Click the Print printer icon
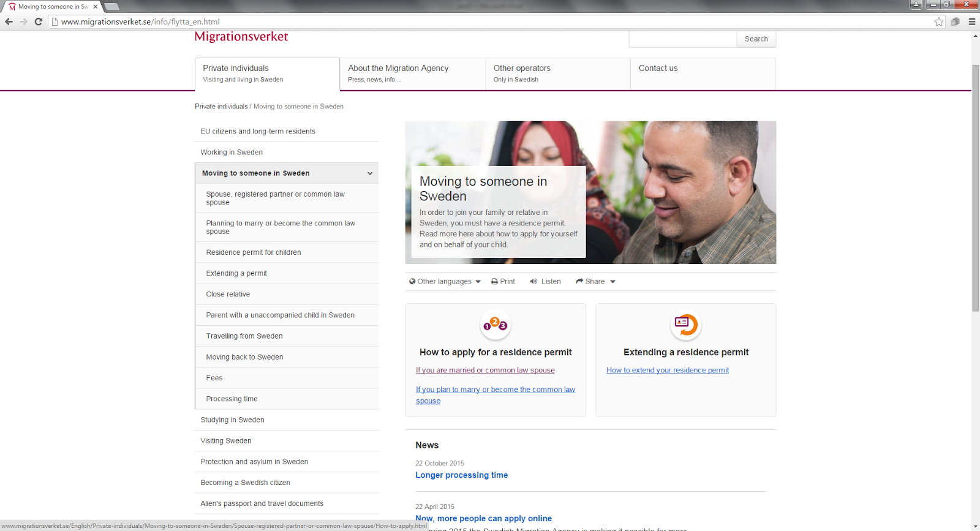Viewport: 980px width, 531px height. [494, 282]
